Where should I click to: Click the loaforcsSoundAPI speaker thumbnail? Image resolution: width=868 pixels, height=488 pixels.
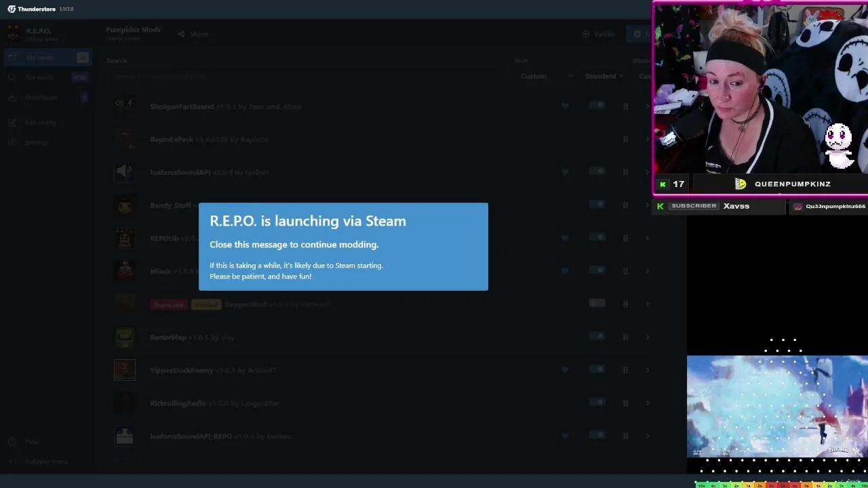coord(125,171)
